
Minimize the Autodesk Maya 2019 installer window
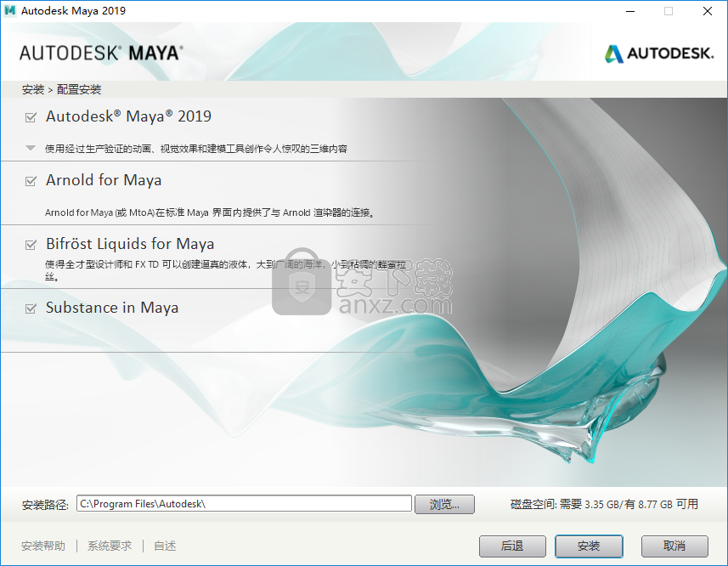pos(630,11)
